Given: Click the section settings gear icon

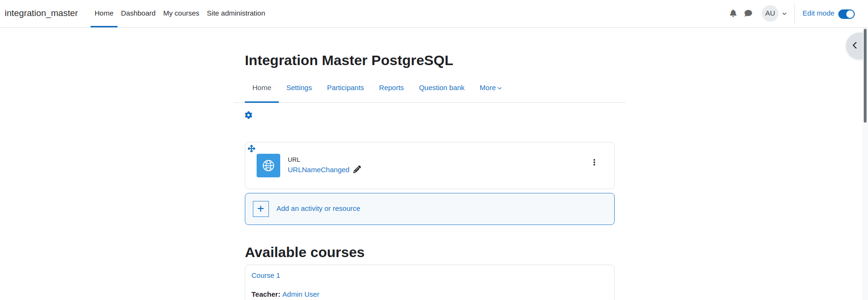Looking at the screenshot, I should pyautogui.click(x=249, y=115).
